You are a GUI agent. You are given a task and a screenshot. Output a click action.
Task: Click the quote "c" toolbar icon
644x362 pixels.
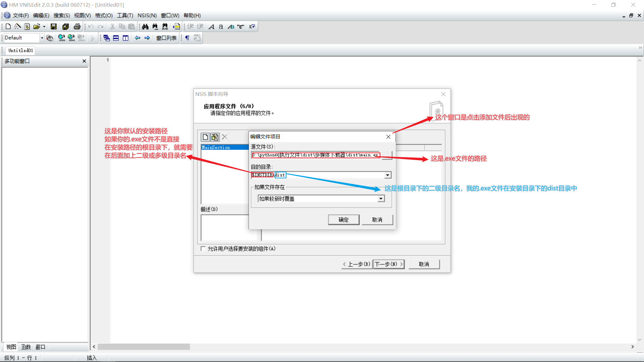point(240,26)
